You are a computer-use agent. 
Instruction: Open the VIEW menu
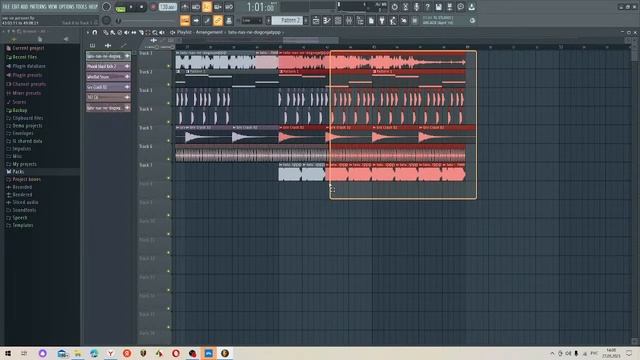click(x=53, y=7)
